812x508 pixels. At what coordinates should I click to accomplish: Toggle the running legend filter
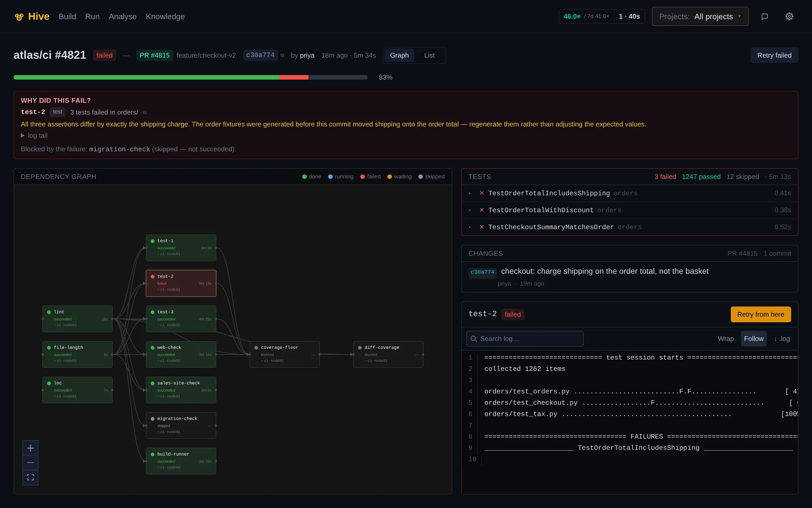pyautogui.click(x=341, y=176)
